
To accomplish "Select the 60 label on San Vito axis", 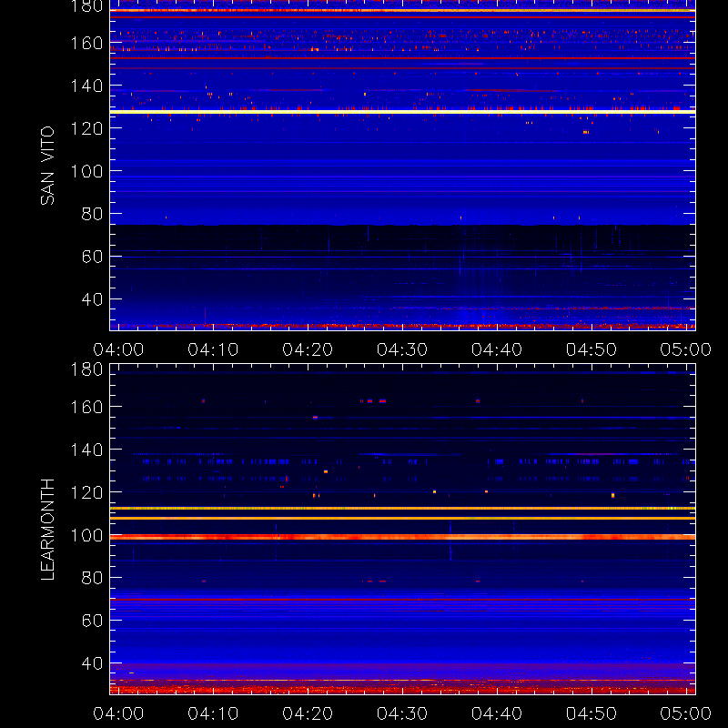I will [93, 257].
